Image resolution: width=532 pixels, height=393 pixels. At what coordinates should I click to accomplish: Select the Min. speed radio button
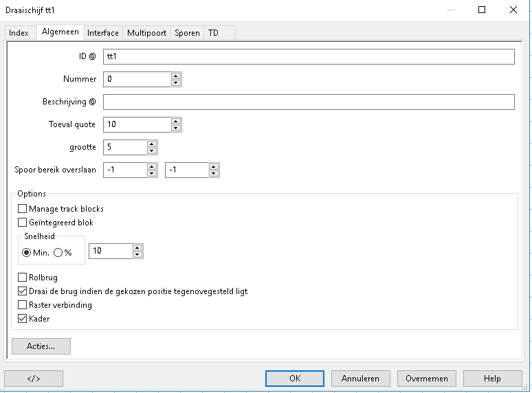point(27,252)
